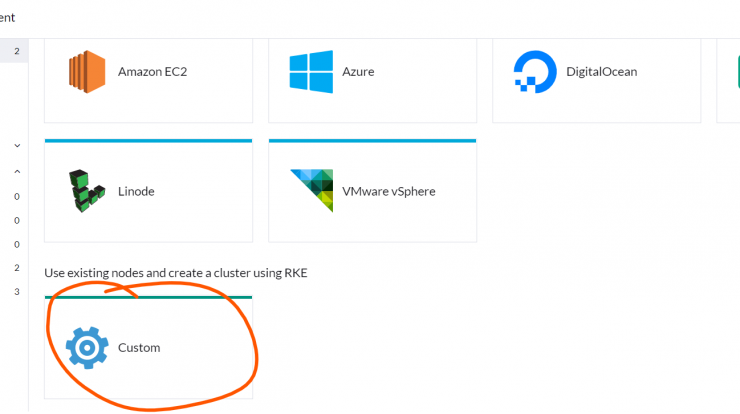Collapse the up chevron in left sidebar
This screenshot has width=740, height=414.
coord(17,171)
